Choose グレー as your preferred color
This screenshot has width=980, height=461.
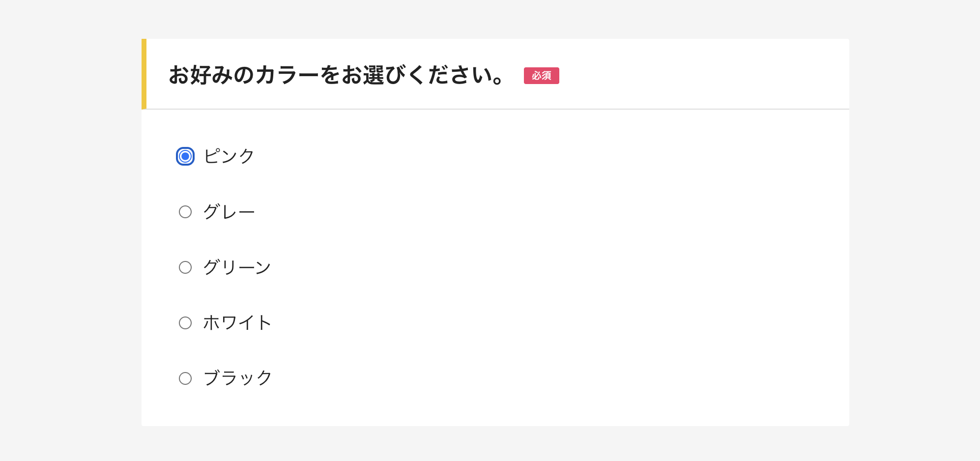click(x=185, y=211)
